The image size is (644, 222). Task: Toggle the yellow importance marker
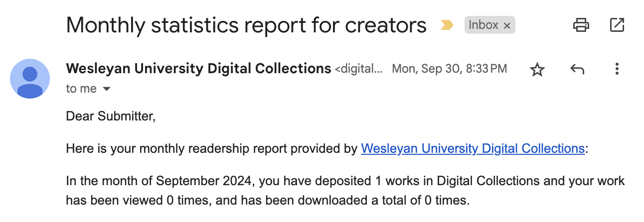click(x=447, y=25)
